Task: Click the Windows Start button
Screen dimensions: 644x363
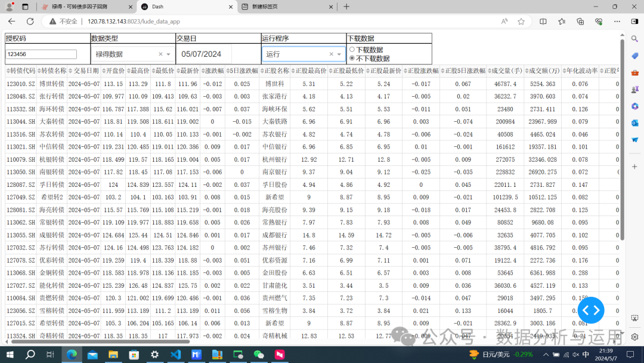Action: coord(10,355)
